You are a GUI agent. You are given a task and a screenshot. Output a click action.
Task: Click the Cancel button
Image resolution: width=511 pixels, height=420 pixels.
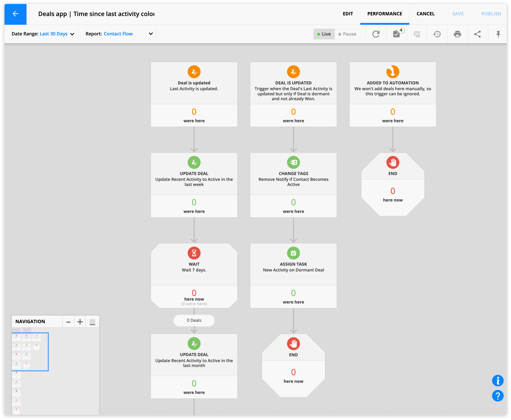[425, 14]
